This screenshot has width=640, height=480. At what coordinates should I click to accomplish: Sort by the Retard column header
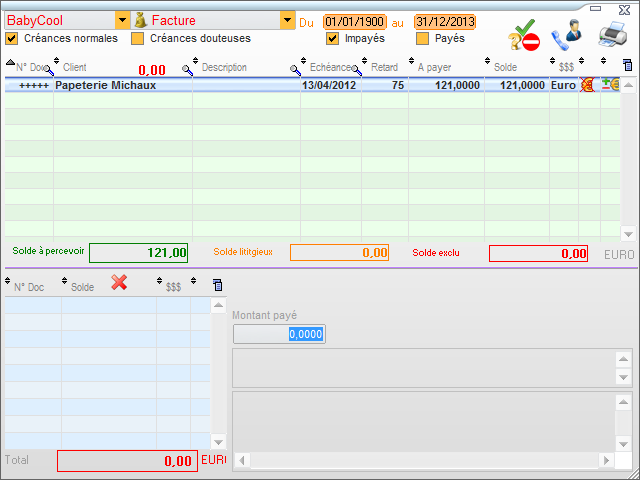(x=384, y=67)
